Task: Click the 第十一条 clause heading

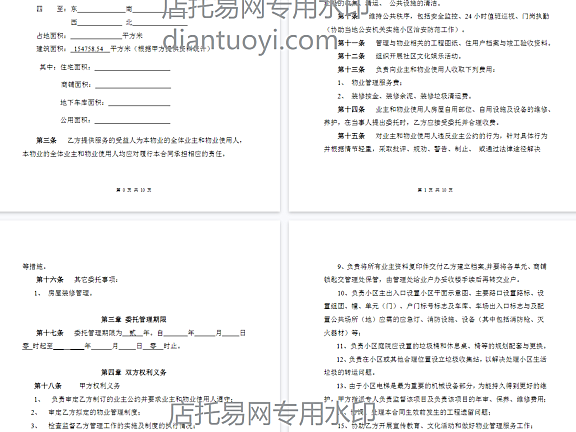Action: pyautogui.click(x=351, y=43)
